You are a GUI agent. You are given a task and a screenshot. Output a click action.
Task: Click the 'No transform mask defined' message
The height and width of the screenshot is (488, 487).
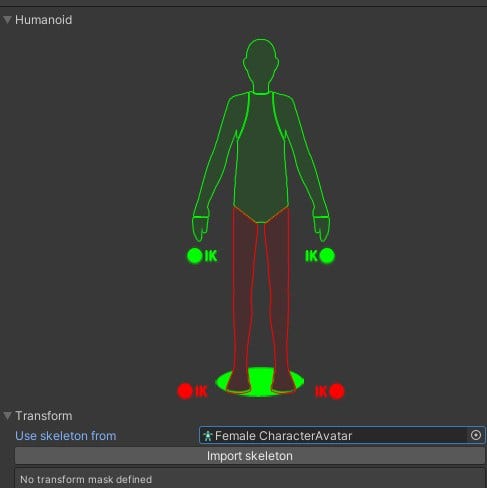pos(86,479)
